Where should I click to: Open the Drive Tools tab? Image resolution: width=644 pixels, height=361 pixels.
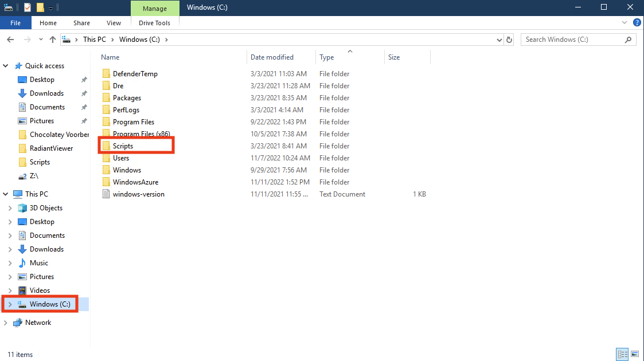coord(154,23)
